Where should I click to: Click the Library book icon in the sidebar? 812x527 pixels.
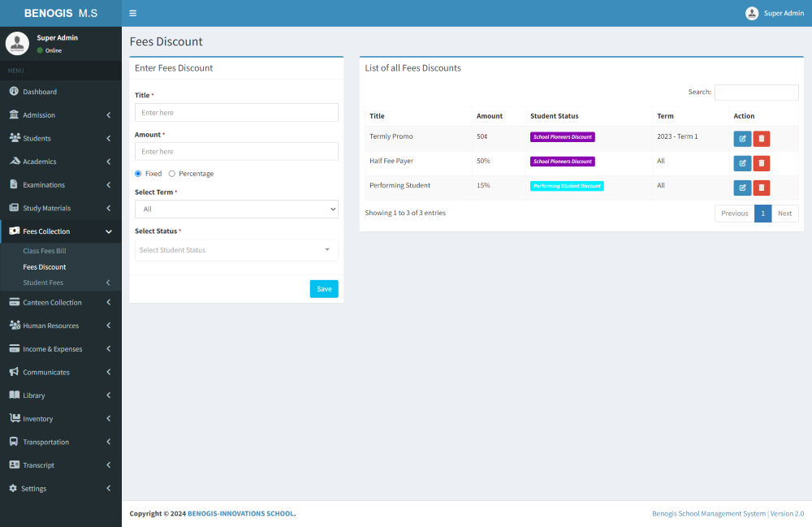click(x=14, y=395)
